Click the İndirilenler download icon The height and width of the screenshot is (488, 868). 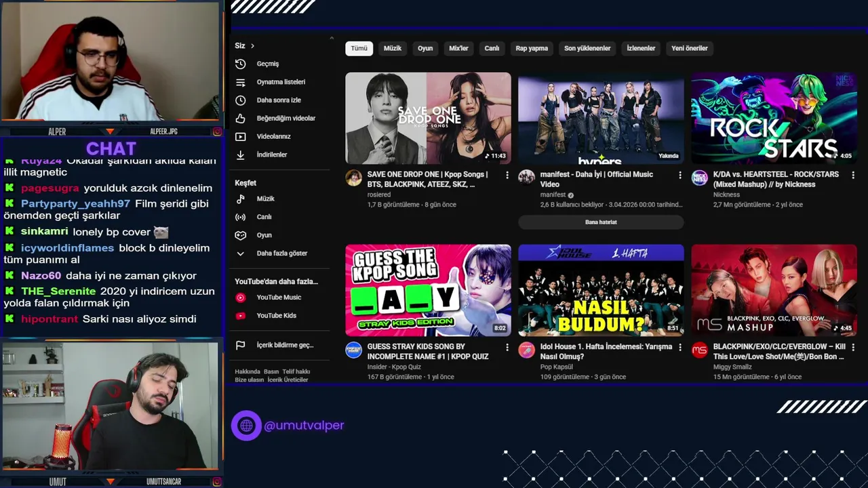(240, 155)
